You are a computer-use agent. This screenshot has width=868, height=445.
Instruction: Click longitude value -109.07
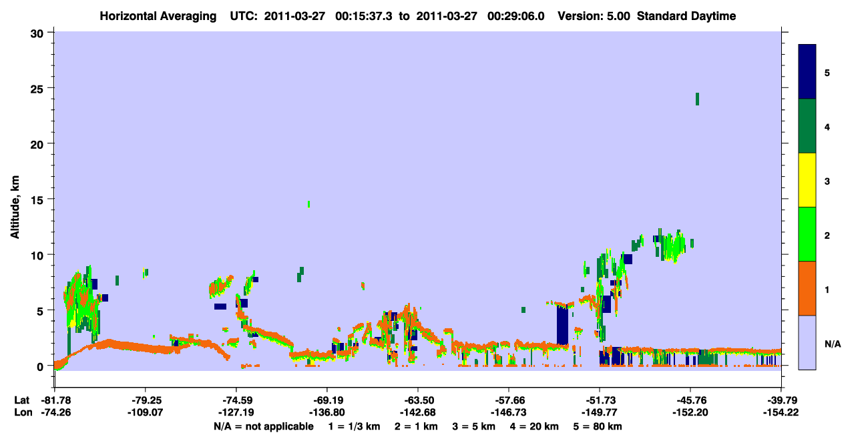click(146, 412)
